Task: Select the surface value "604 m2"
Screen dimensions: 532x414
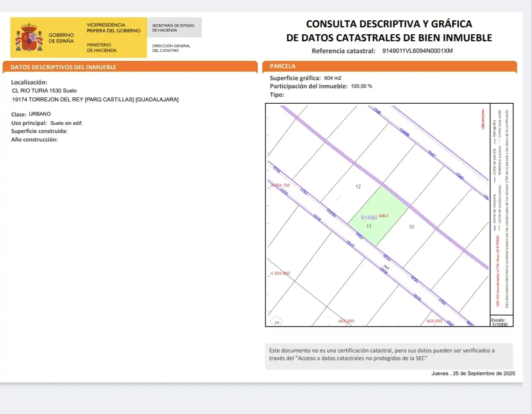Action: click(x=333, y=78)
